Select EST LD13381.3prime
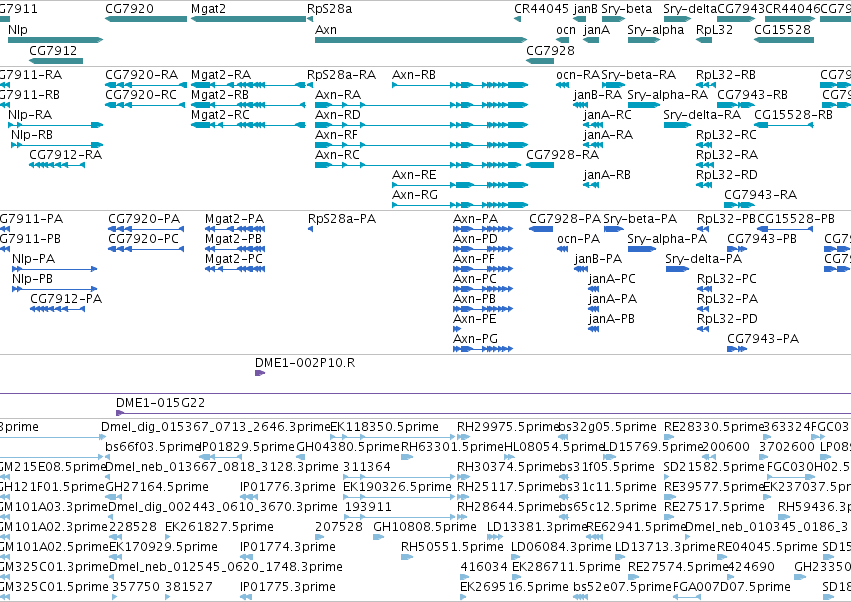 (537, 527)
